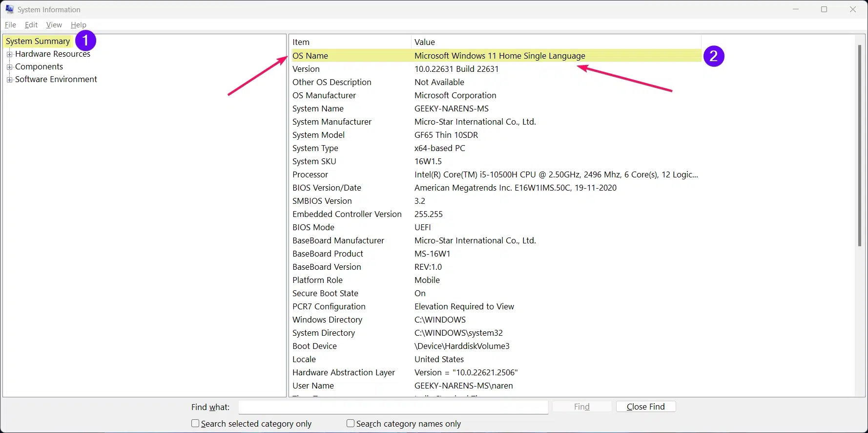This screenshot has width=868, height=433.
Task: Open the Edit menu
Action: (x=31, y=25)
